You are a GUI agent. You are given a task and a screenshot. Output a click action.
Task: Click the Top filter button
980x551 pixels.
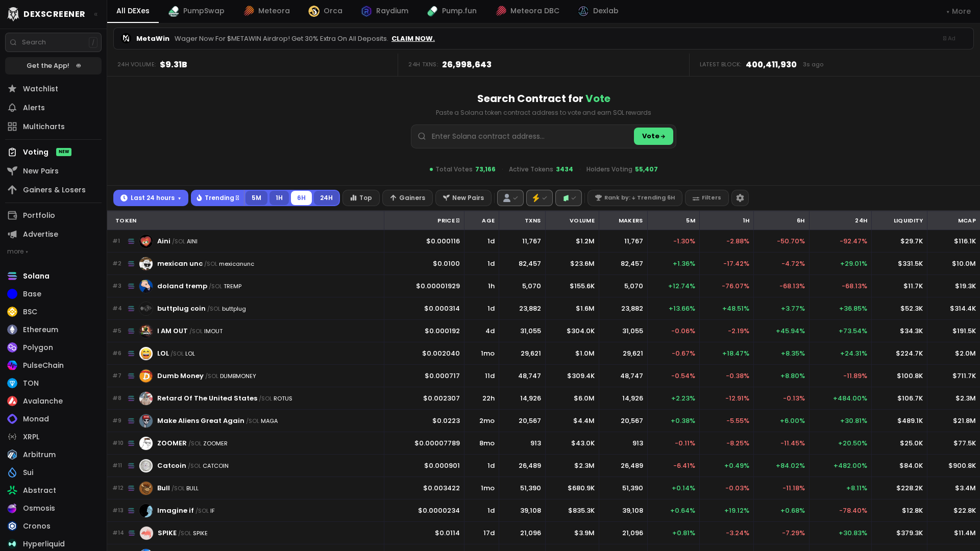tap(361, 198)
